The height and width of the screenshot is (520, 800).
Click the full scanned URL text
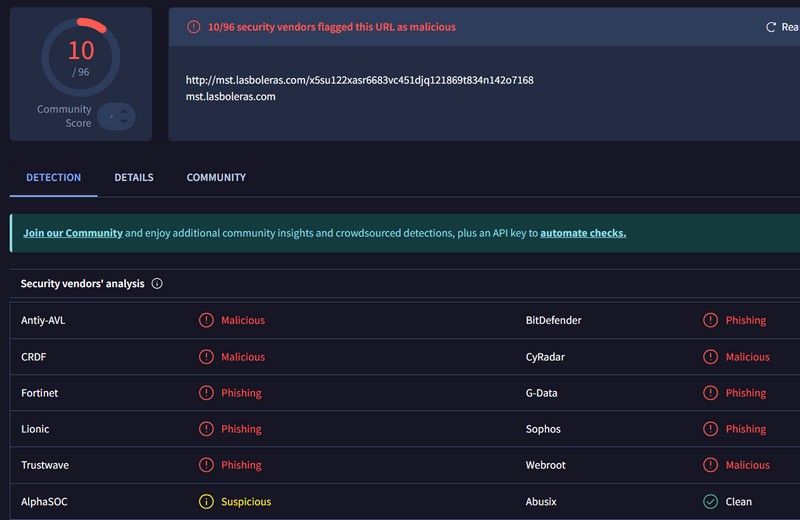pos(359,80)
